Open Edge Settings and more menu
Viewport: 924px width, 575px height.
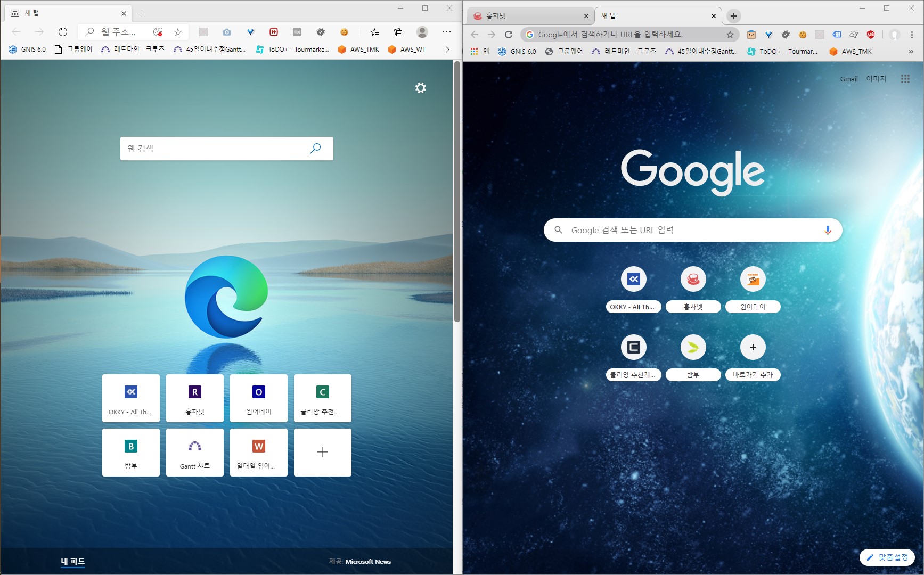(x=447, y=32)
